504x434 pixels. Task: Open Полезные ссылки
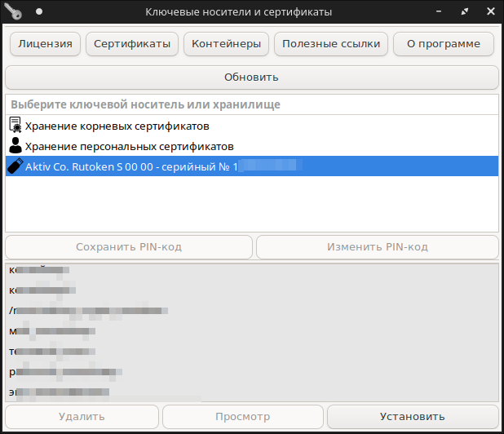coord(331,44)
